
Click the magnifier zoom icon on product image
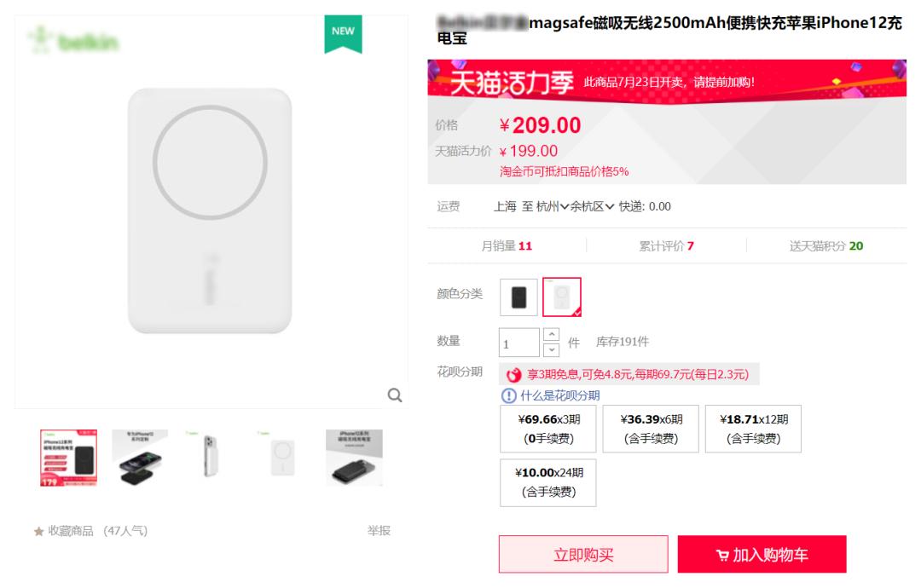coord(395,395)
